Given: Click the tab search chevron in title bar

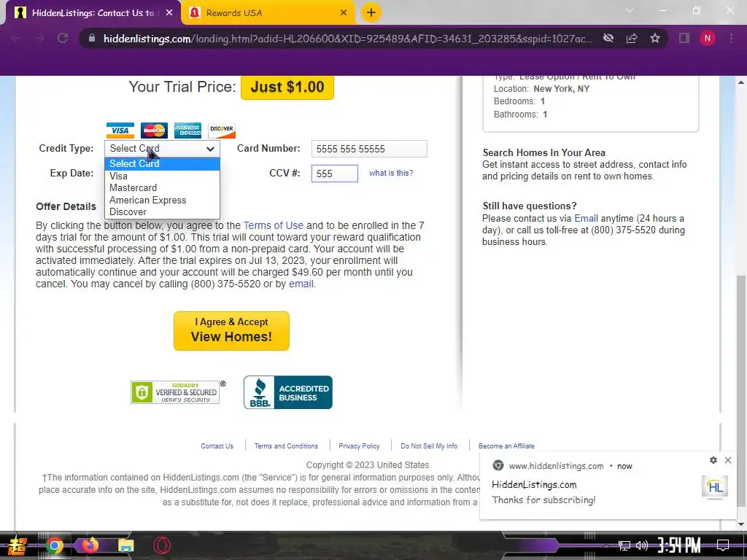Looking at the screenshot, I should pyautogui.click(x=630, y=10).
